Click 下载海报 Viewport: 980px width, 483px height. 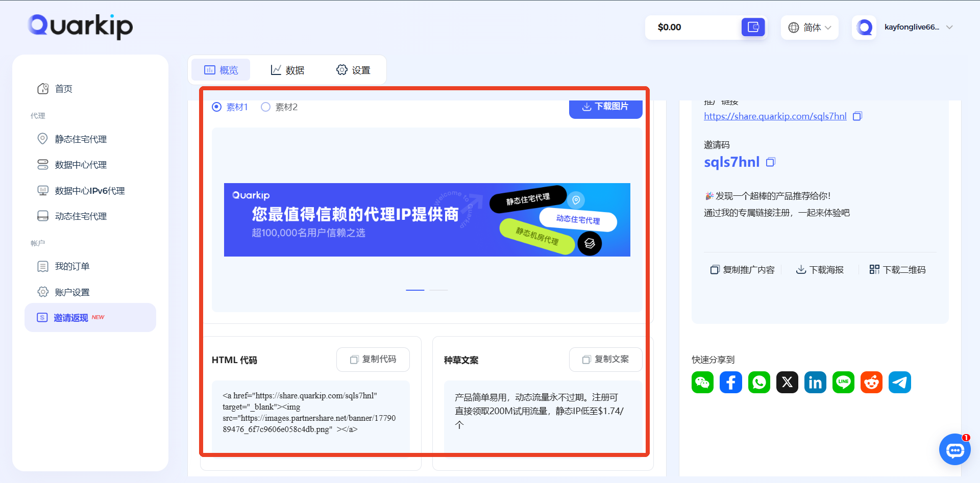[820, 270]
